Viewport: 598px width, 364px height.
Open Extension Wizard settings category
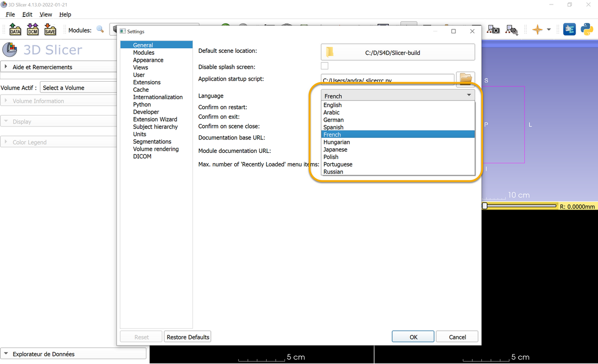tap(156, 120)
